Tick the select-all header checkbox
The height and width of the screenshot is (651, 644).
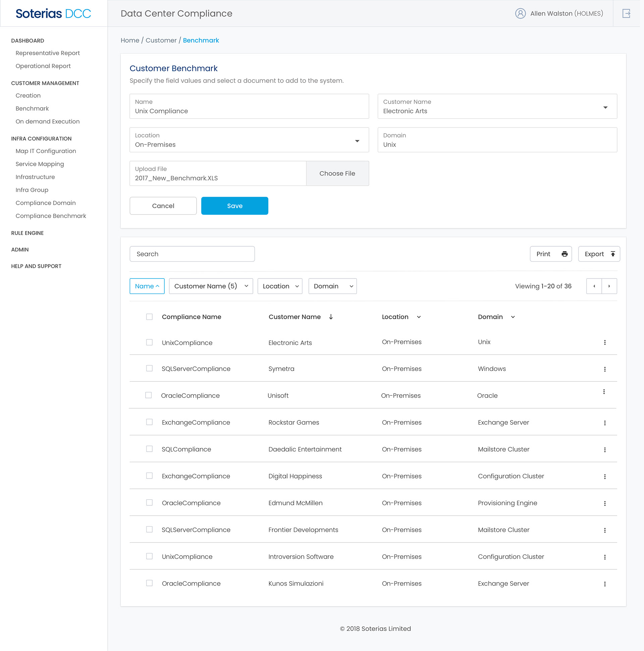149,317
